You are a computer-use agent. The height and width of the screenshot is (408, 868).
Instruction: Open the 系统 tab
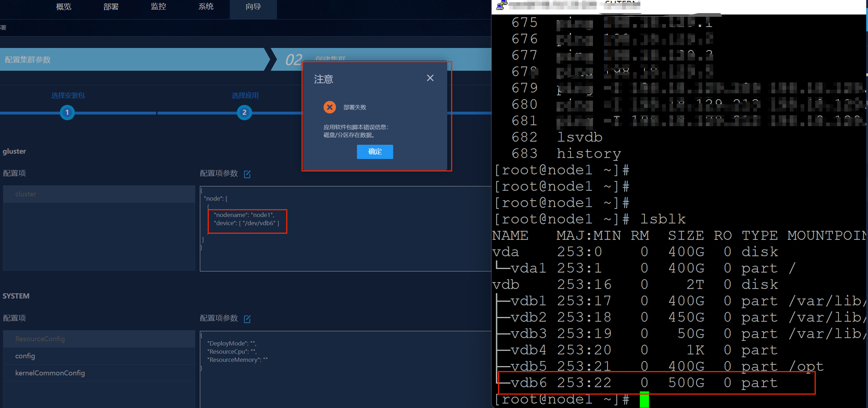pyautogui.click(x=205, y=7)
